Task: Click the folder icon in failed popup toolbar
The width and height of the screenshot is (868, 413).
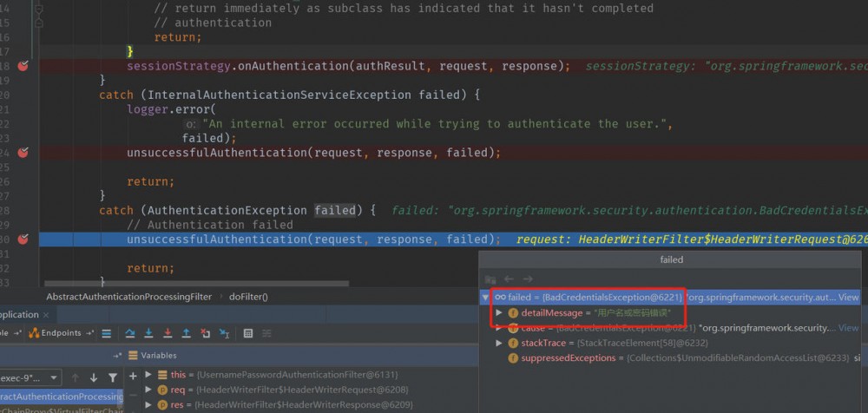Action: (490, 279)
